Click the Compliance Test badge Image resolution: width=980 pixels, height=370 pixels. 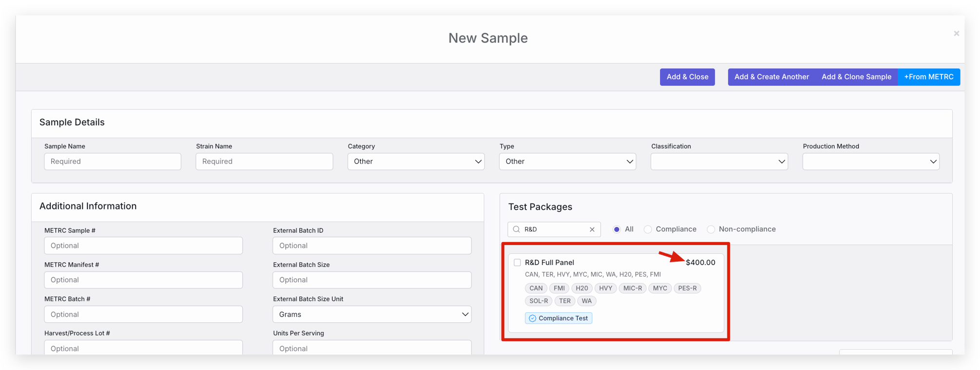[558, 318]
